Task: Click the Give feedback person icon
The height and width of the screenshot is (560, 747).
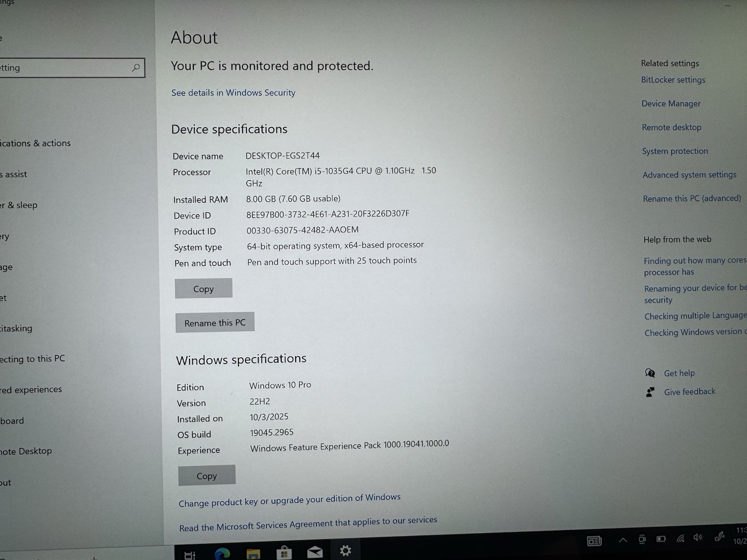Action: pyautogui.click(x=650, y=392)
